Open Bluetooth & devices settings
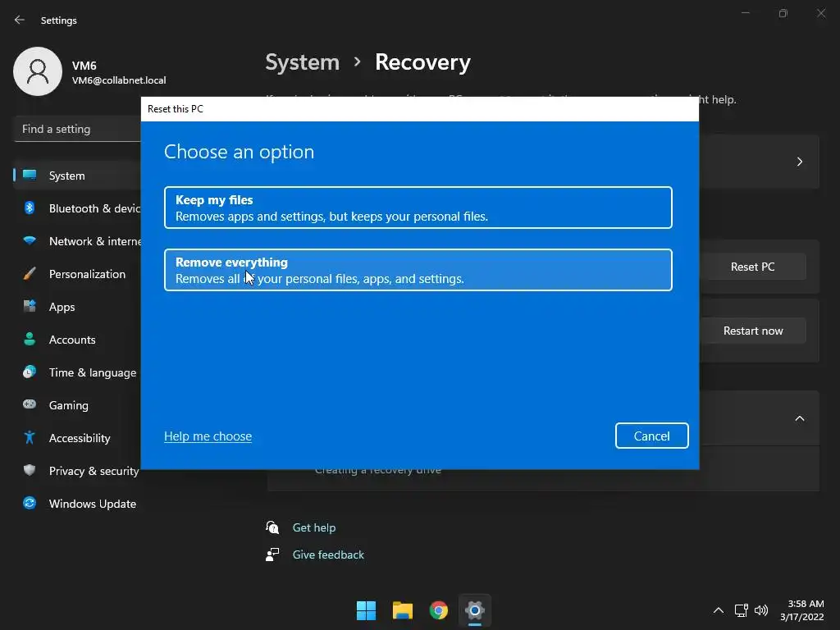This screenshot has height=630, width=840. pyautogui.click(x=77, y=208)
